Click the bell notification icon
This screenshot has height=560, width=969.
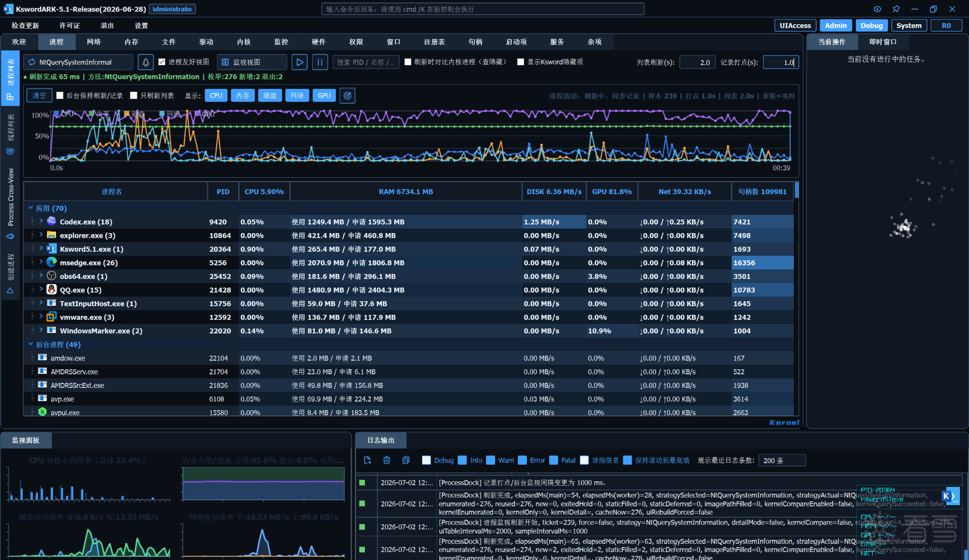pos(146,62)
